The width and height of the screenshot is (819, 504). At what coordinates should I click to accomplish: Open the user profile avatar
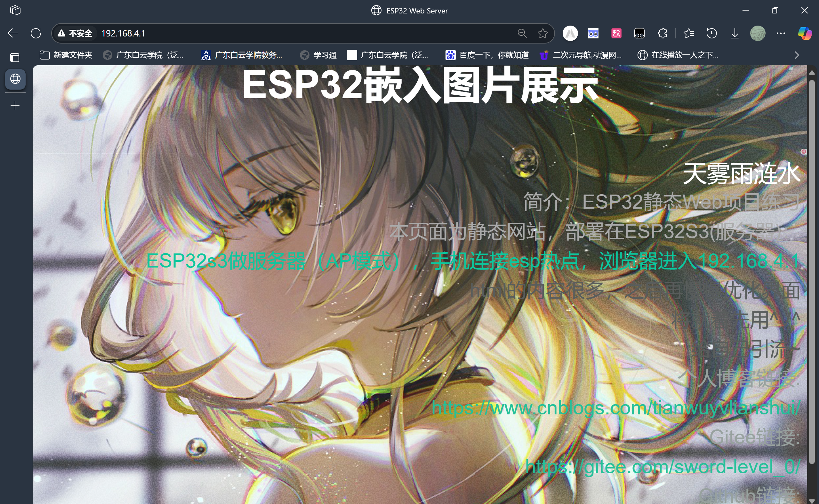(x=757, y=33)
